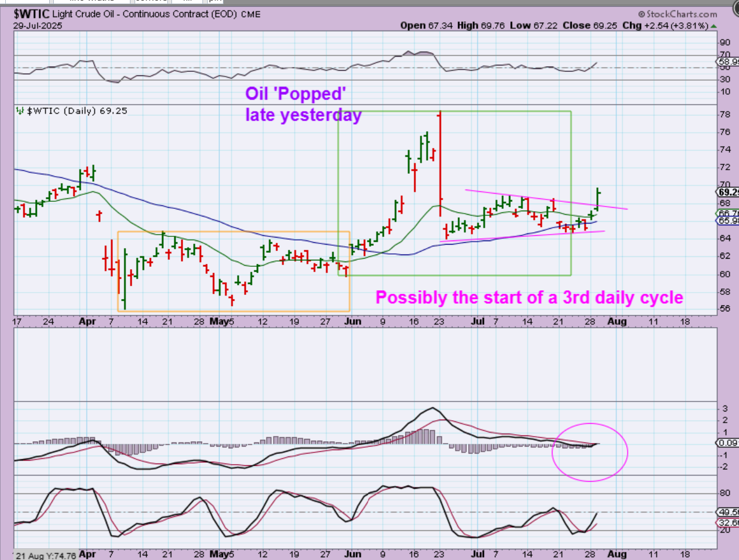The height and width of the screenshot is (560, 739).
Task: Click the $WTIC ticker symbol in the chart title
Action: tap(32, 14)
